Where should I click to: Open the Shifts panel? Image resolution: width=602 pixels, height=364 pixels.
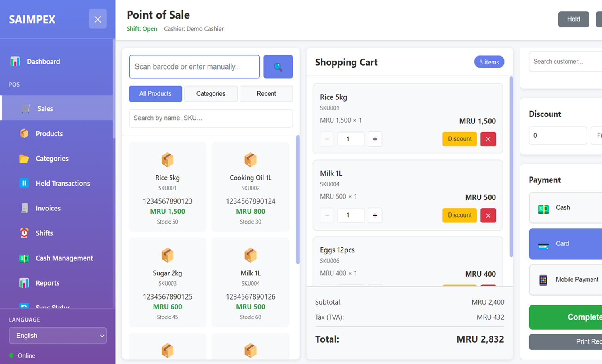coord(44,233)
